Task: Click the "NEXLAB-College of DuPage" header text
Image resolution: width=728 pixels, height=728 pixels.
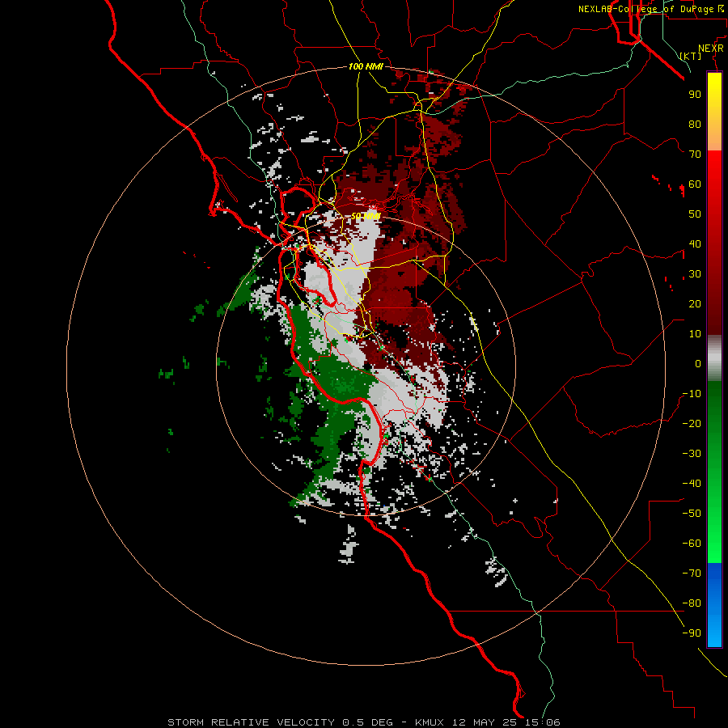Action: [x=645, y=9]
